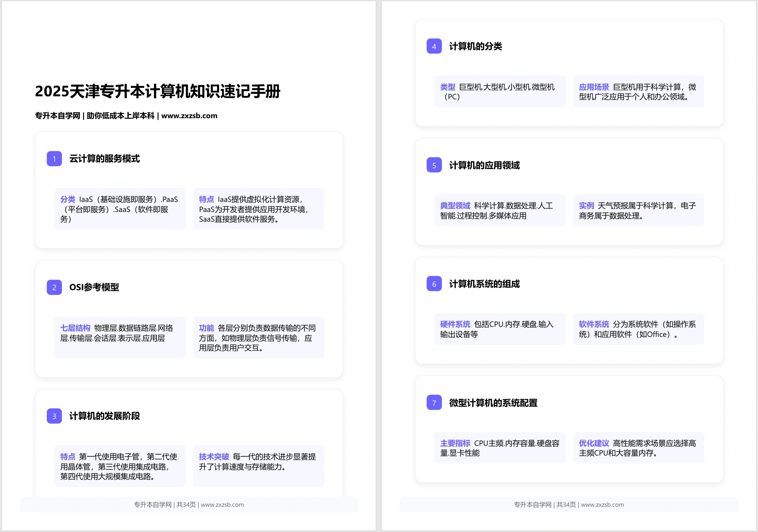The height and width of the screenshot is (532, 758).
Task: Click the left page footer 专升本自学网 | 共34页
Action: pyautogui.click(x=189, y=505)
